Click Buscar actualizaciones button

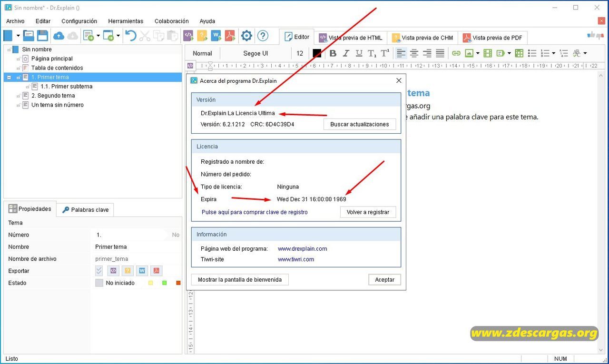[x=360, y=124]
